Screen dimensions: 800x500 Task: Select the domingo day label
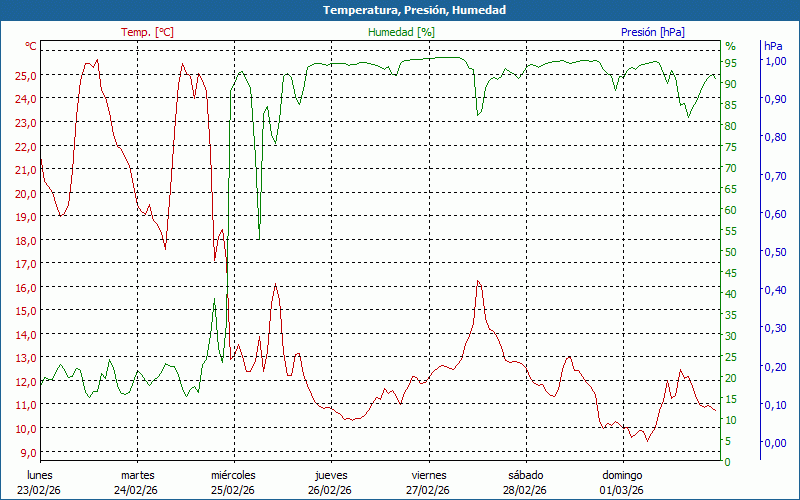coord(622,475)
